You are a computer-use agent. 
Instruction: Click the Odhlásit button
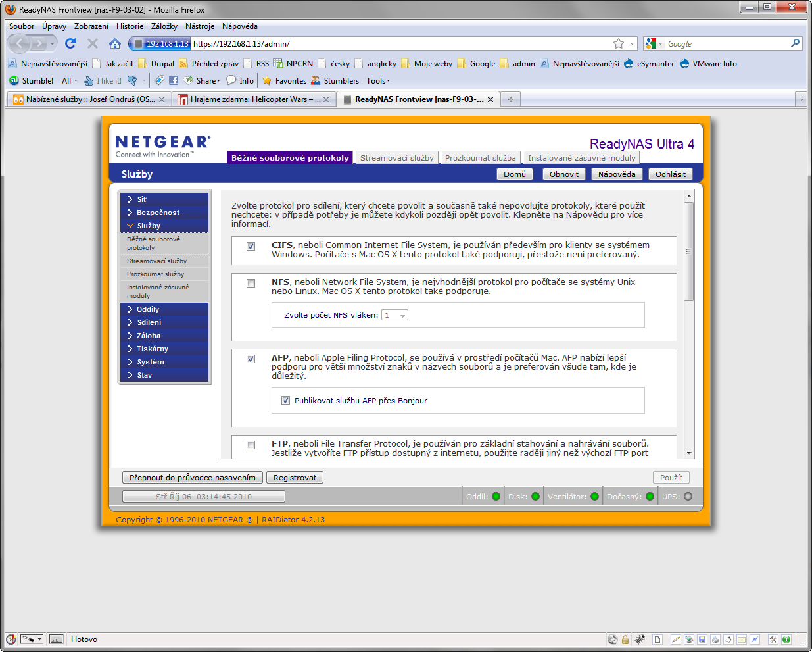(671, 174)
